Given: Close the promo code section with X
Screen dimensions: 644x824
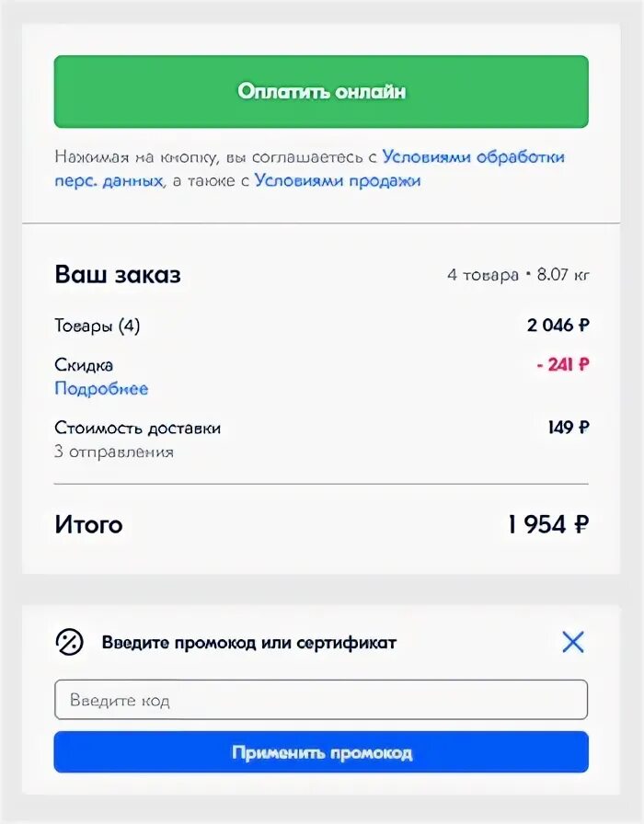Looking at the screenshot, I should [572, 642].
